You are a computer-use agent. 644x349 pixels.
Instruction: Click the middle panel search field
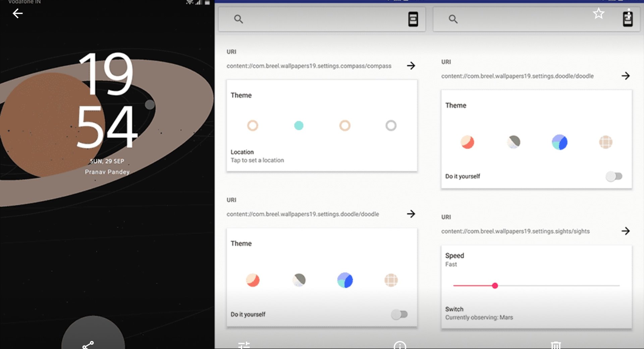tap(322, 19)
